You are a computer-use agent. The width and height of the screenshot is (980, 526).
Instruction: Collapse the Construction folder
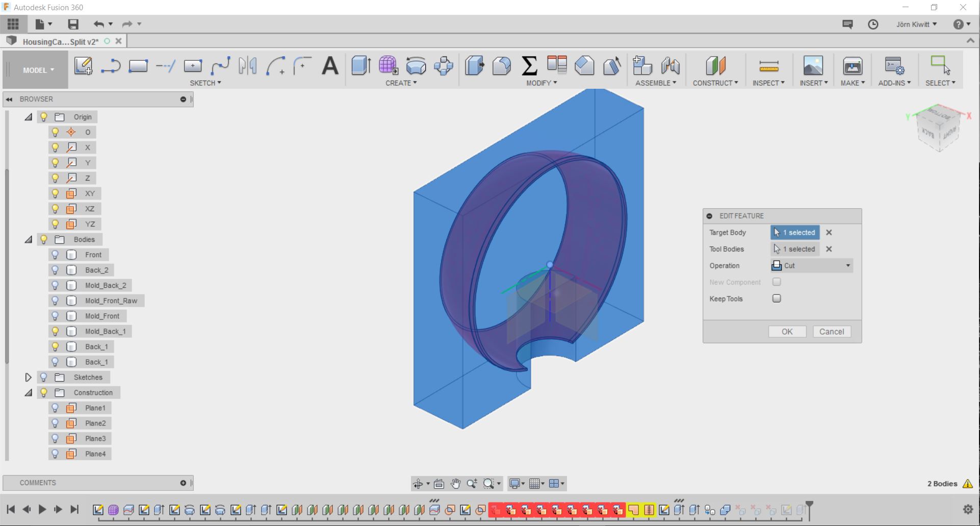click(x=29, y=392)
